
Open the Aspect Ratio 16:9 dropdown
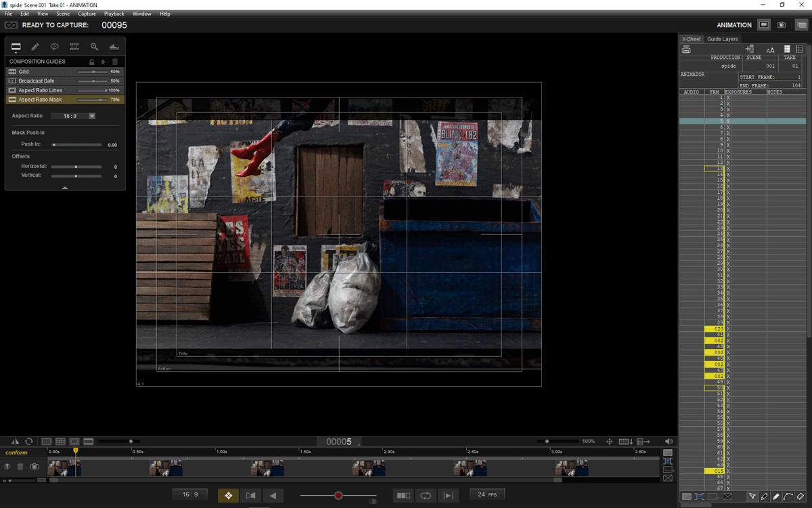click(73, 116)
